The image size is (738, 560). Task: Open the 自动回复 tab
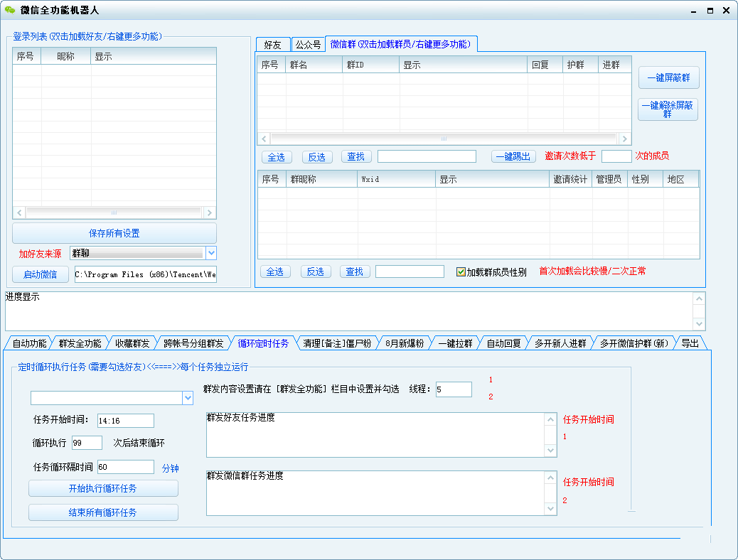[x=503, y=343]
